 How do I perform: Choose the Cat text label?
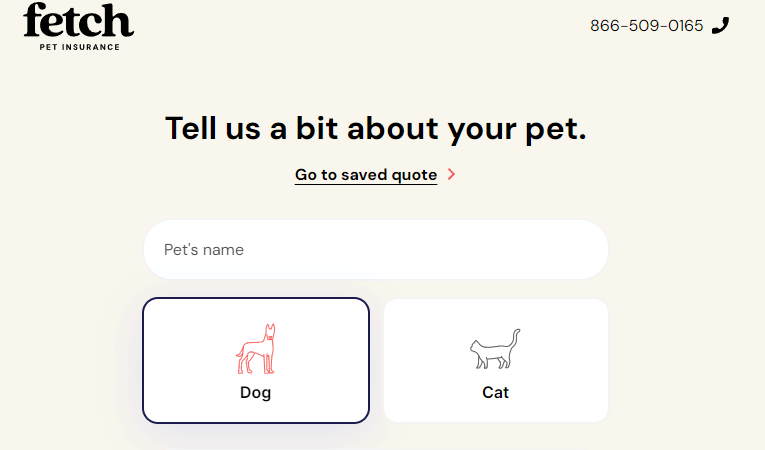pyautogui.click(x=496, y=393)
